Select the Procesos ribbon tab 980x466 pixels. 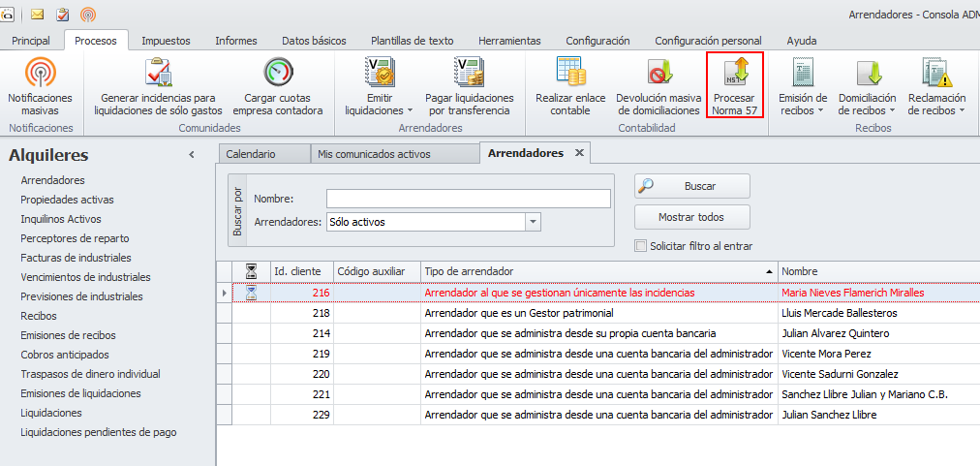pos(96,41)
